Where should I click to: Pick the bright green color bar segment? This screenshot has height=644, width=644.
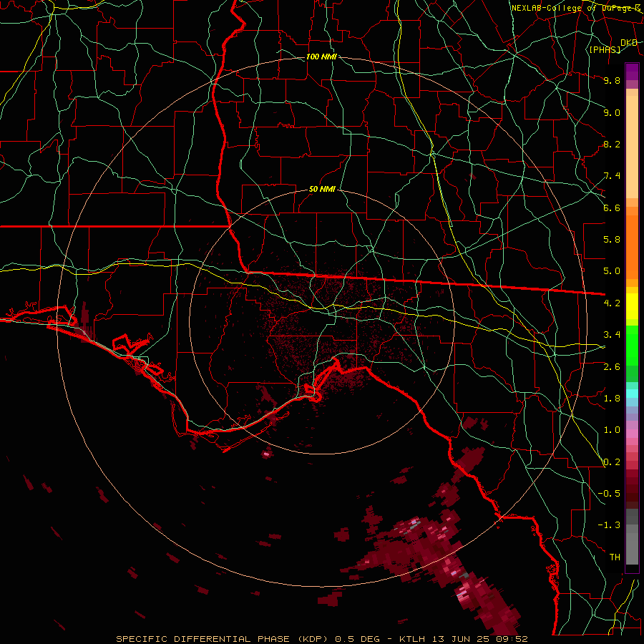[632, 345]
